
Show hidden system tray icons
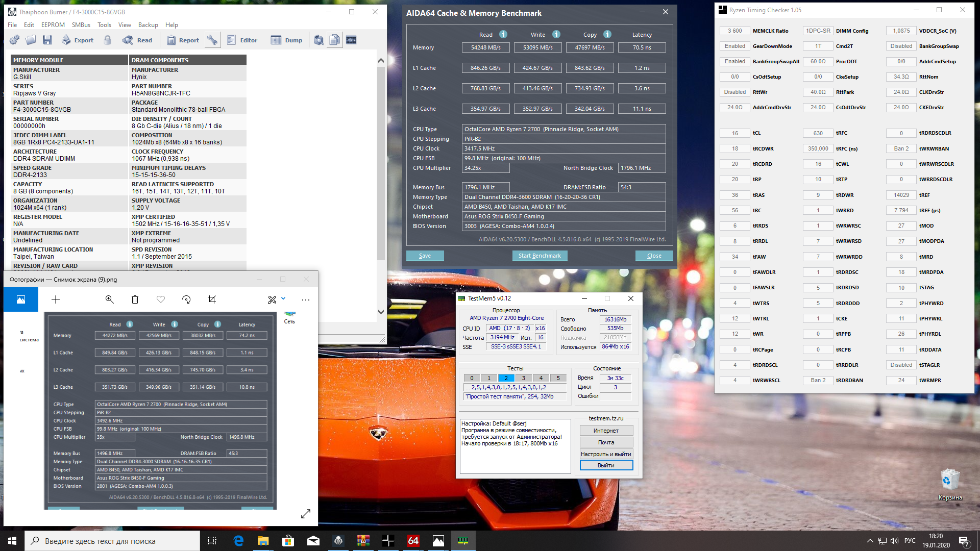870,541
